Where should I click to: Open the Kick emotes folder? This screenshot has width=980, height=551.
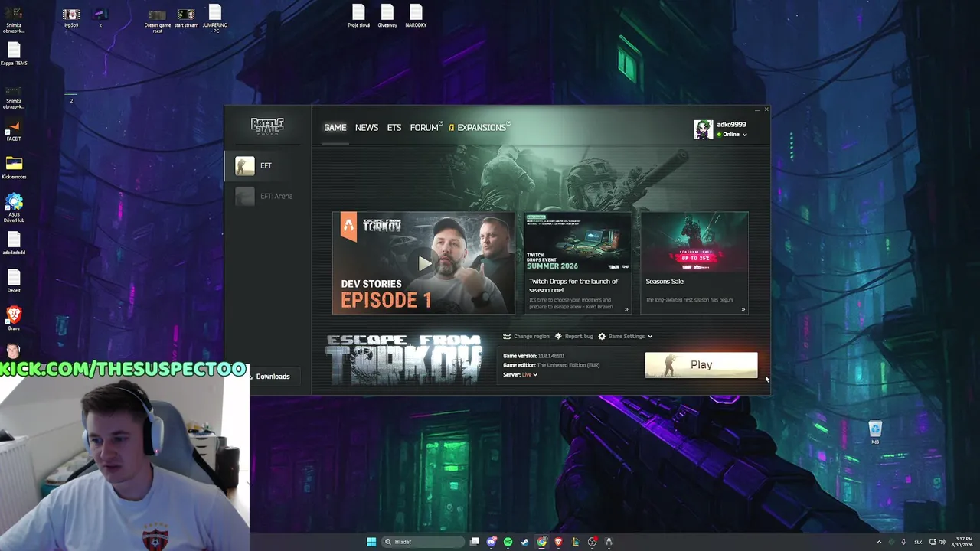pos(14,168)
